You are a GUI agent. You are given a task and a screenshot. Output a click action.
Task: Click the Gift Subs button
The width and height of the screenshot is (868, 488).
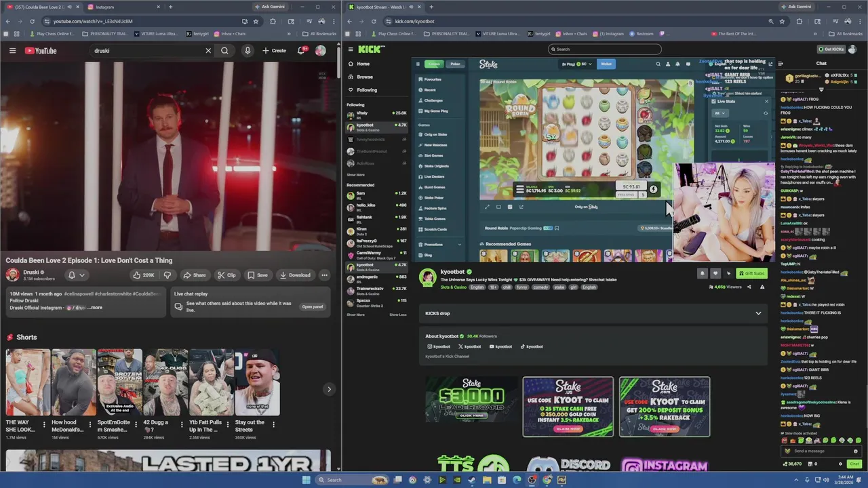click(751, 273)
